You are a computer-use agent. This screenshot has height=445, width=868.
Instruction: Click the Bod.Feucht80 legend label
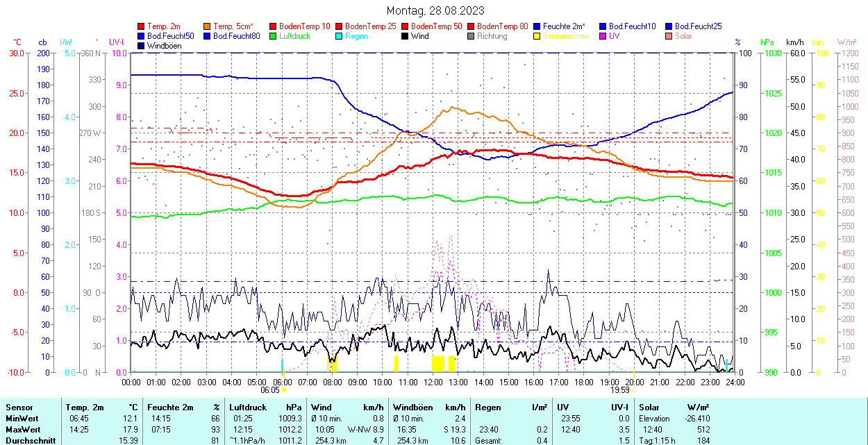236,36
